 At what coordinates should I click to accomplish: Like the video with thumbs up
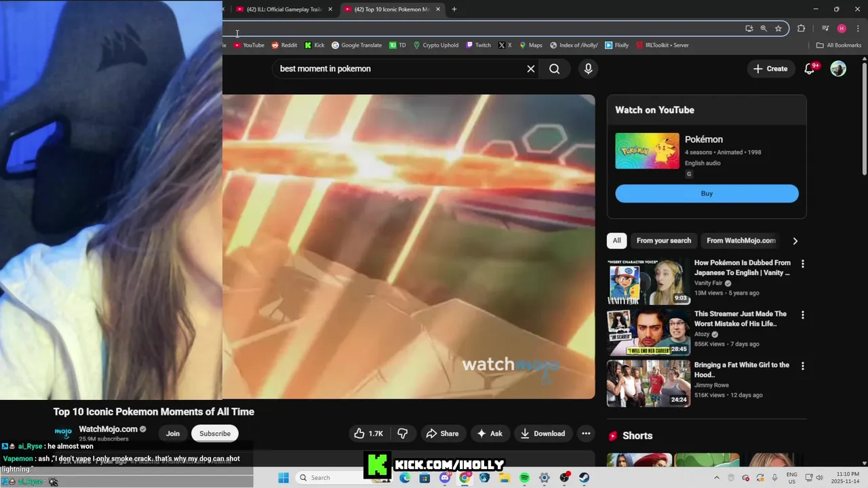[x=369, y=434]
